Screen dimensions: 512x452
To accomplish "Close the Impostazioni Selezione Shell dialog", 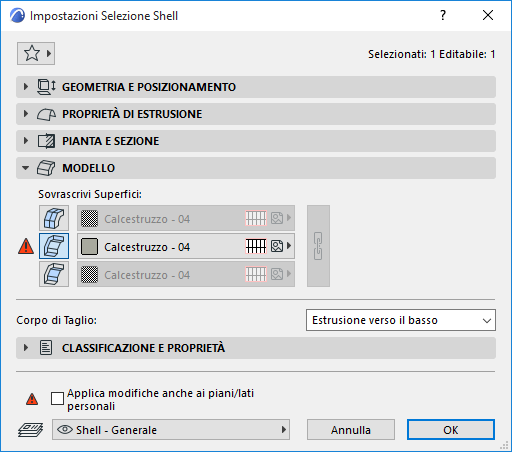I will coord(488,15).
